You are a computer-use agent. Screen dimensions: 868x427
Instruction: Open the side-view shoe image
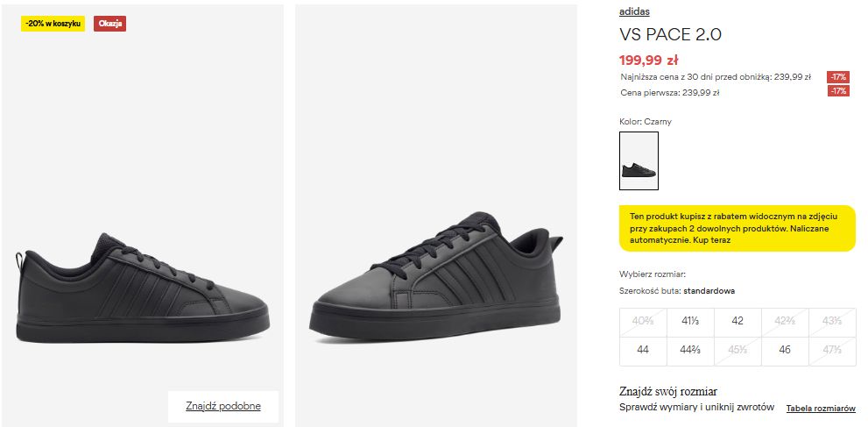pos(142,216)
